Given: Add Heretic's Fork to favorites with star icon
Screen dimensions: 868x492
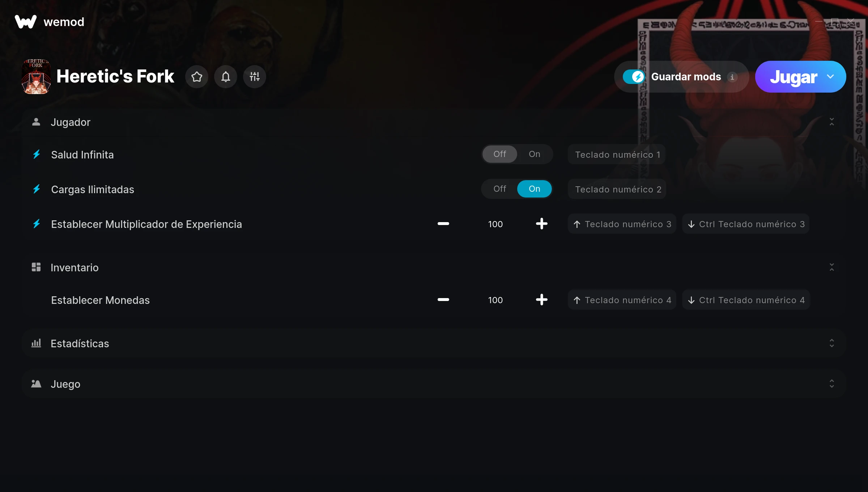Looking at the screenshot, I should pos(197,77).
